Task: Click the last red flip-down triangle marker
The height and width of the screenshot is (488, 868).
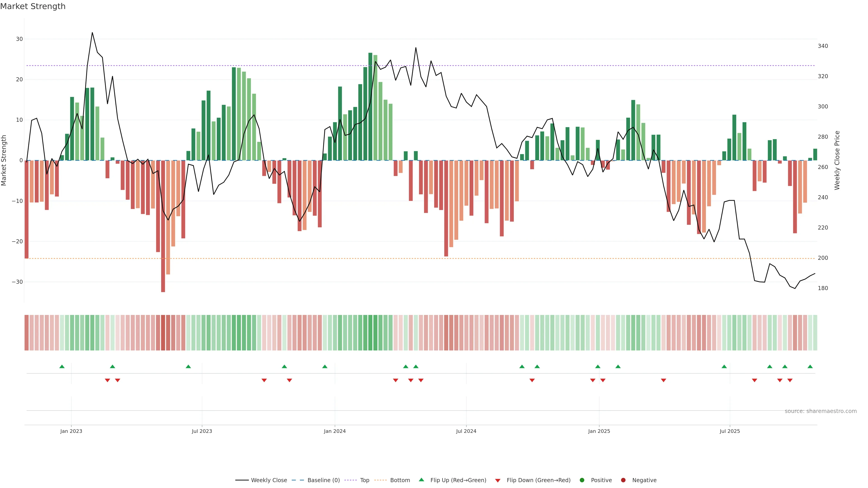Action: [x=790, y=380]
